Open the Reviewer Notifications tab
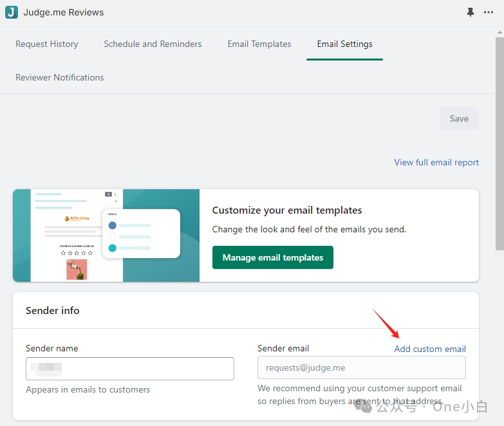The height and width of the screenshot is (426, 504). [60, 77]
